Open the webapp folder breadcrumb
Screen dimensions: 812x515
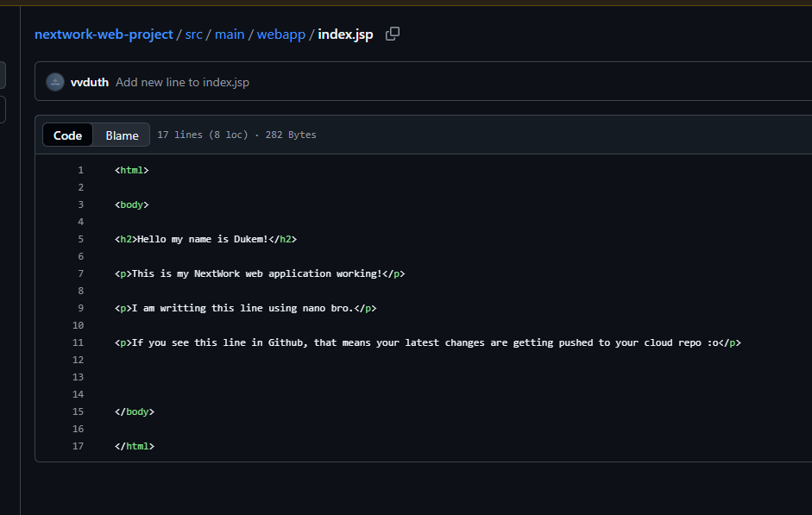[x=281, y=34]
